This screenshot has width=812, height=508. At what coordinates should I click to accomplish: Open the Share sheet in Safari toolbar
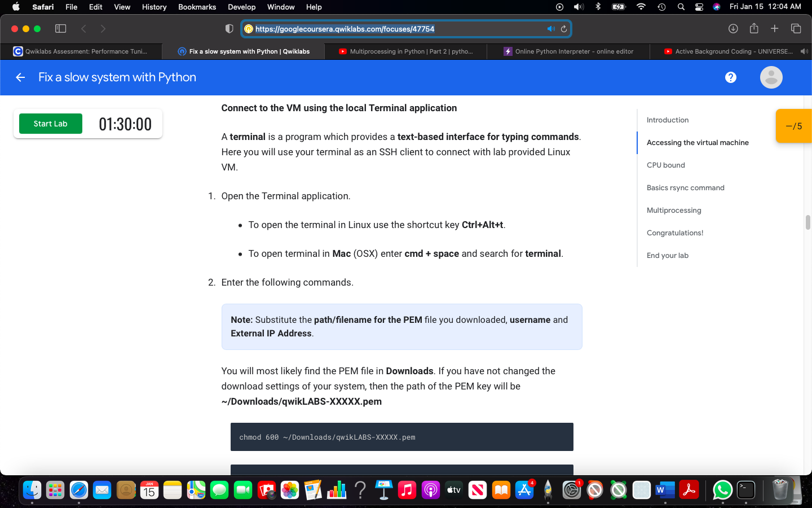pyautogui.click(x=754, y=28)
